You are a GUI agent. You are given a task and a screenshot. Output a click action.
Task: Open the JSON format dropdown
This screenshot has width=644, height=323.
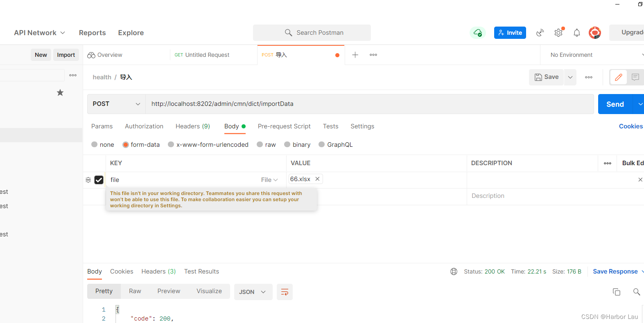(253, 292)
